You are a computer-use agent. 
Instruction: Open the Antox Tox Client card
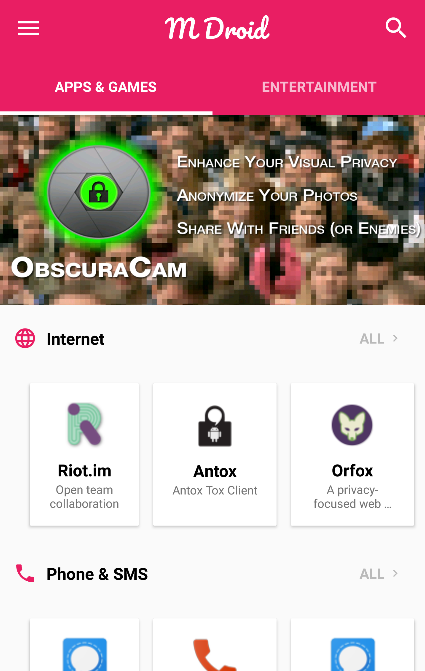pyautogui.click(x=215, y=454)
